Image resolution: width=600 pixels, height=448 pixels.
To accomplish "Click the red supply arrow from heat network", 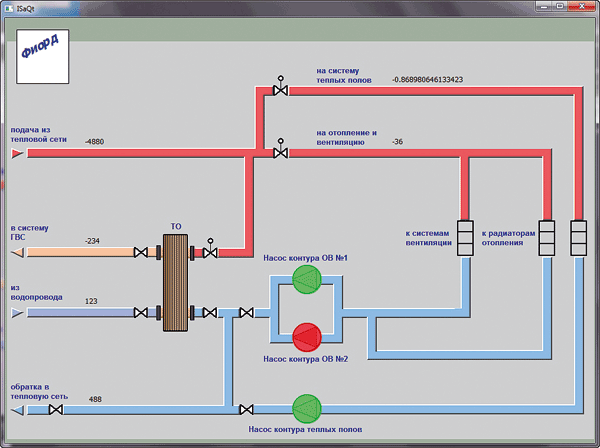I will click(x=17, y=154).
